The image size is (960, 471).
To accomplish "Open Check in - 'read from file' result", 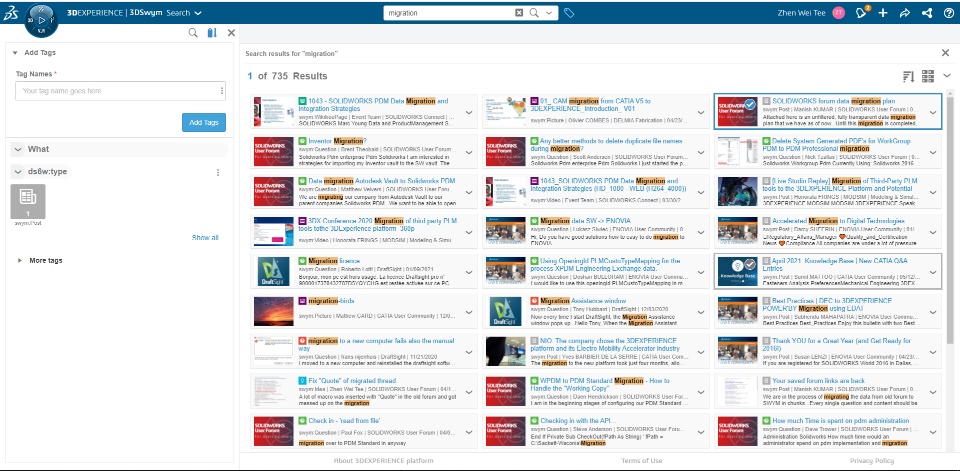I will tap(345, 421).
